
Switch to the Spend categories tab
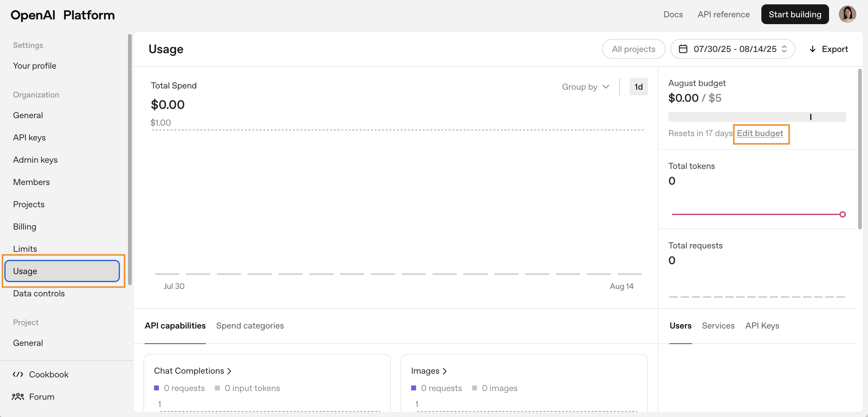250,325
